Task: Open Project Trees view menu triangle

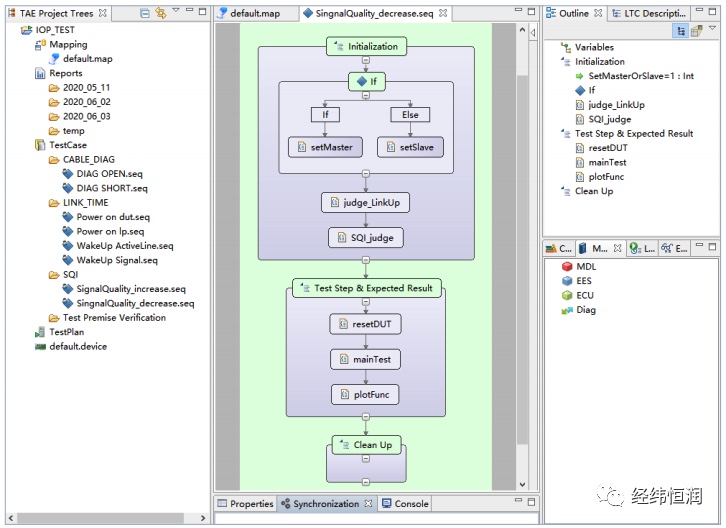Action: pos(176,10)
